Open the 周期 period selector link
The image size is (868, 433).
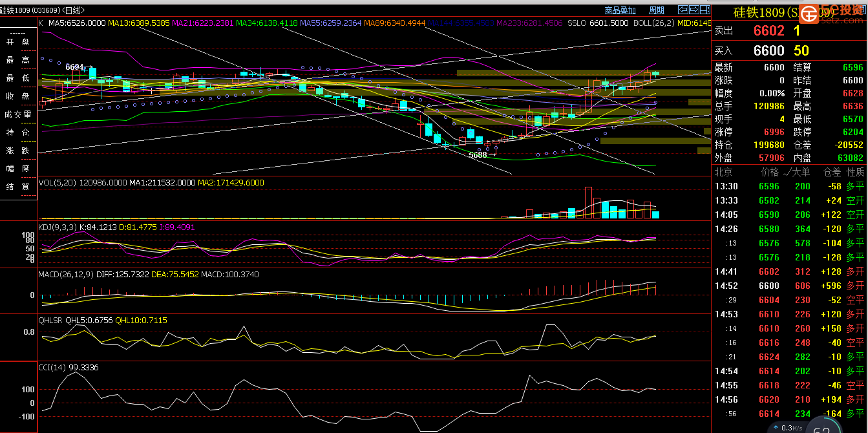tap(657, 10)
